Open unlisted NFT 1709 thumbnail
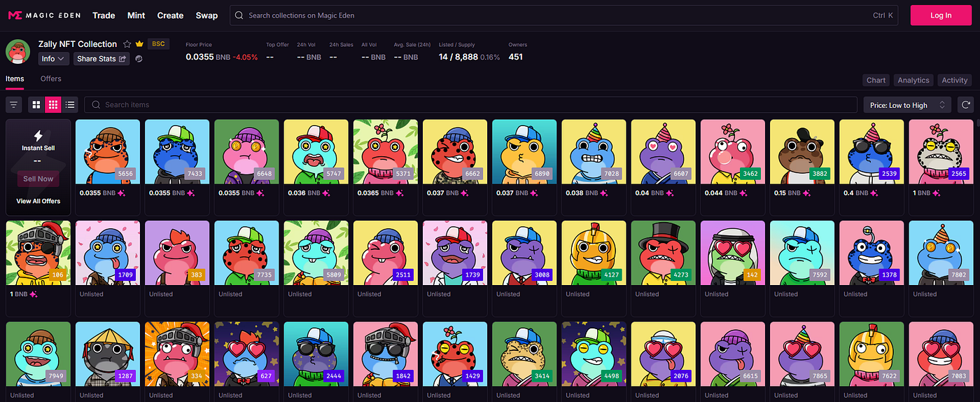The height and width of the screenshot is (402, 980). [107, 254]
